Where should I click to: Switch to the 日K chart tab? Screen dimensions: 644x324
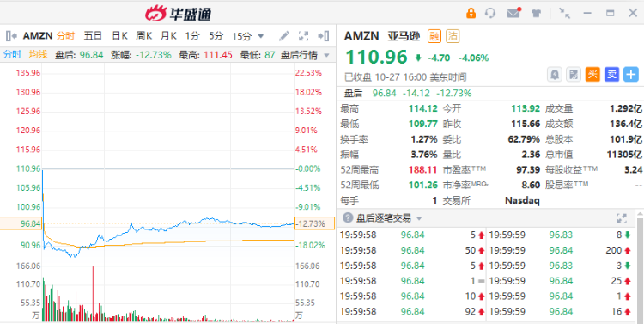119,36
